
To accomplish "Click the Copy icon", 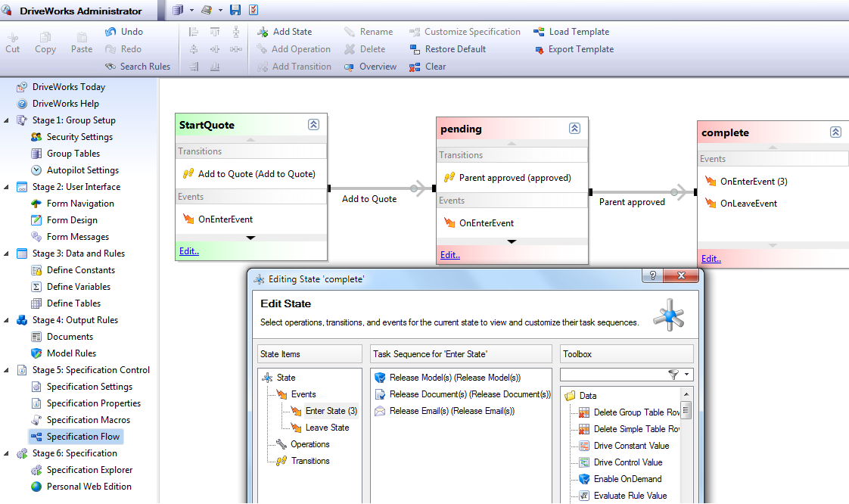I will point(45,37).
